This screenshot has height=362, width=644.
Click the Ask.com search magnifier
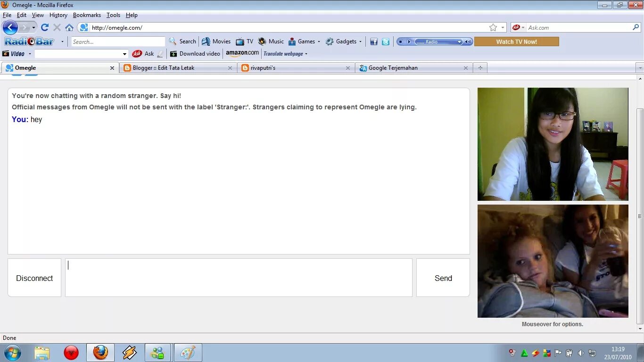coord(636,27)
